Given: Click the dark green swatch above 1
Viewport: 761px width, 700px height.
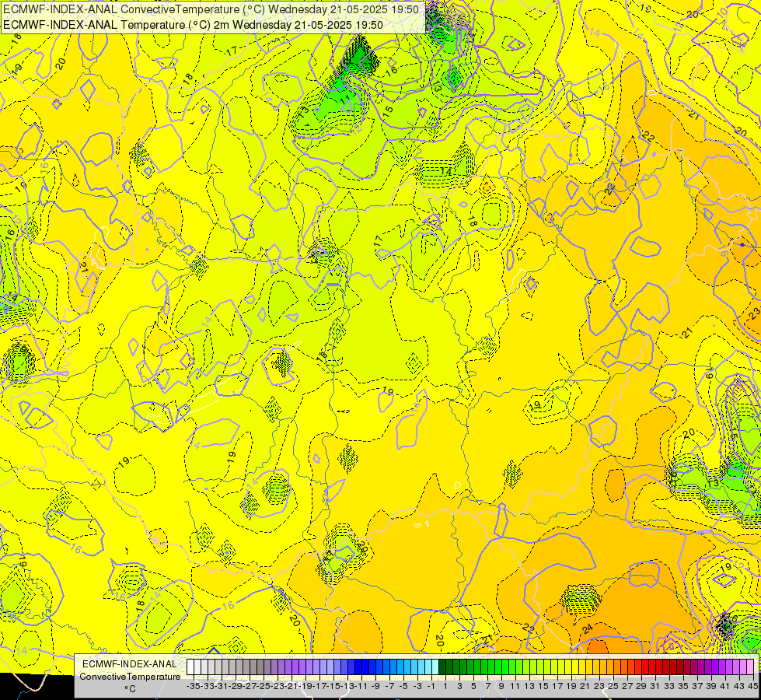Looking at the screenshot, I should point(442,667).
